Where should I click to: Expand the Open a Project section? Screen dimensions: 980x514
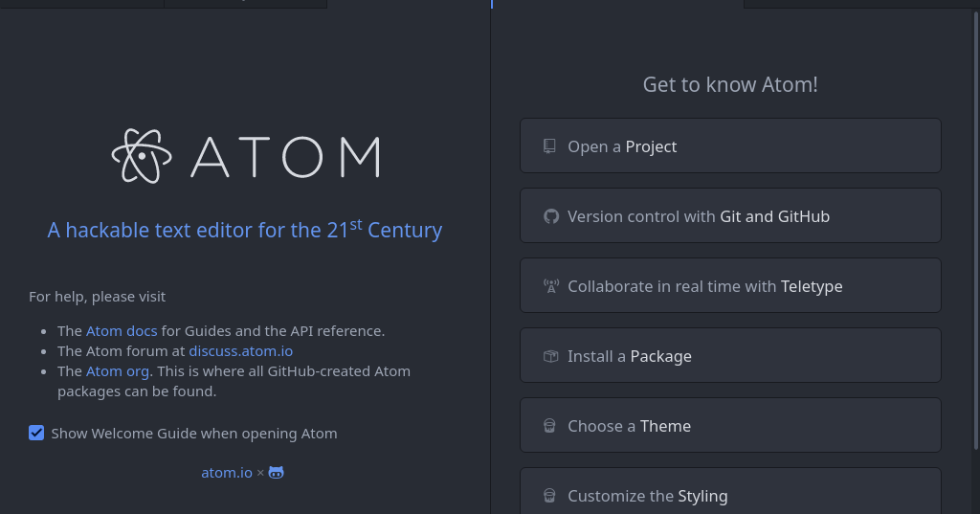click(x=730, y=145)
